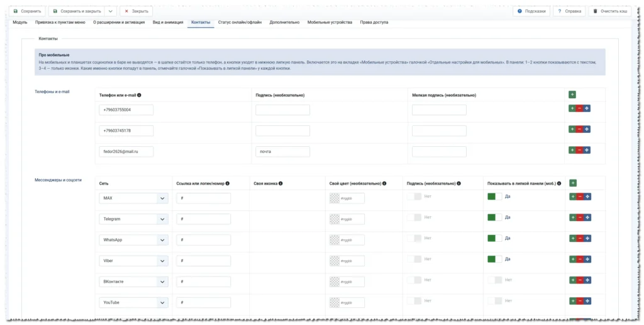644x325 pixels.
Task: Toggle sticky panel switch for Viber
Action: [x=494, y=259]
